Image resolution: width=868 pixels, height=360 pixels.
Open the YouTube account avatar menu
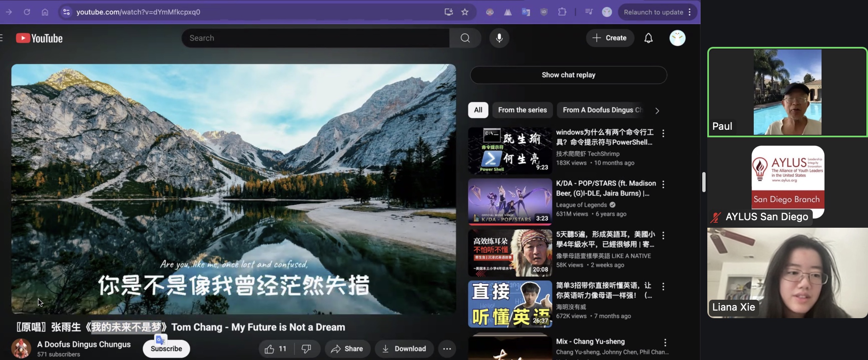point(677,38)
